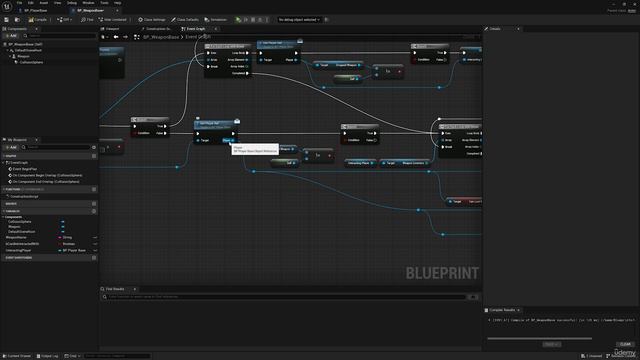Click the Unreal Engine logo icon

point(7,7)
